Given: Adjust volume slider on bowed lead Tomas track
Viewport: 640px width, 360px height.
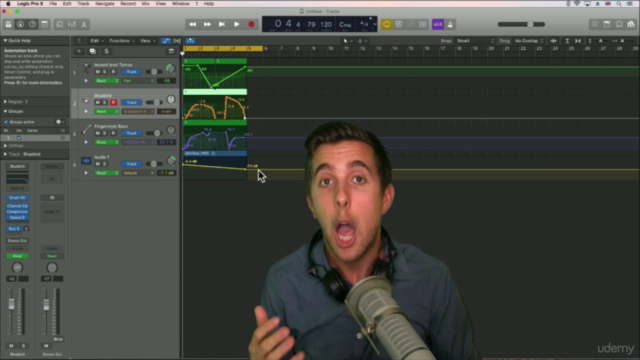Looking at the screenshot, I should (x=154, y=72).
